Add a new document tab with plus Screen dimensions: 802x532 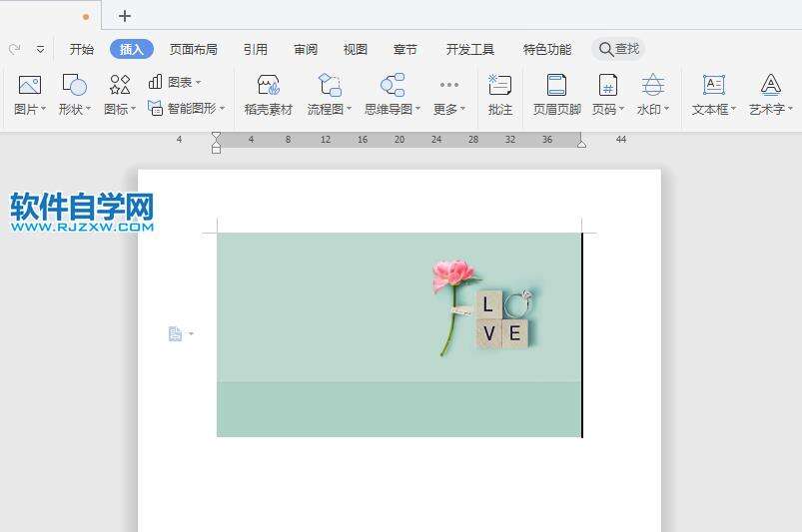click(125, 16)
